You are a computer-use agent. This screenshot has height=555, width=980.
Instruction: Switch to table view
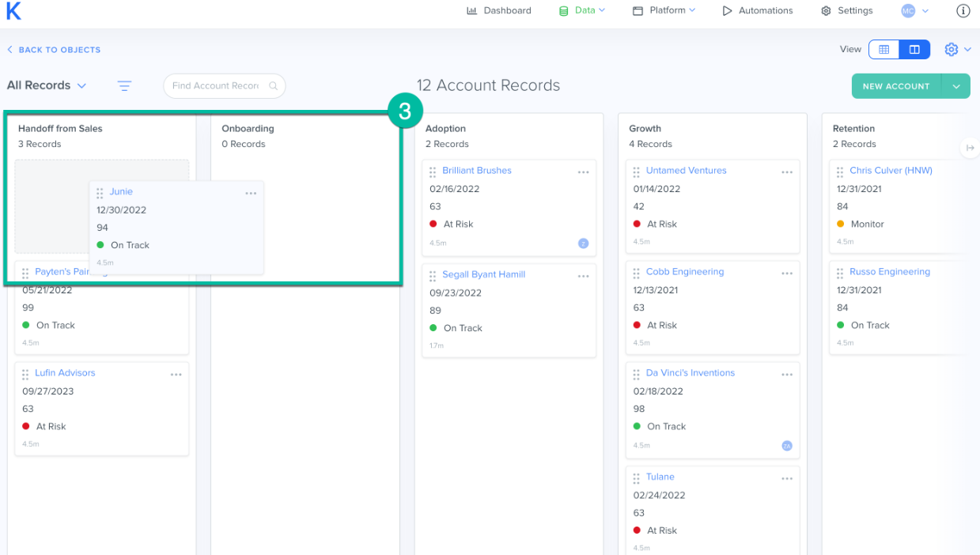(x=884, y=49)
